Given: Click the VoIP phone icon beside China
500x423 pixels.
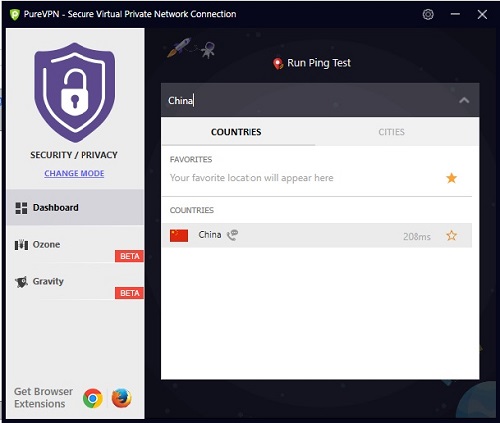Looking at the screenshot, I should tap(232, 235).
